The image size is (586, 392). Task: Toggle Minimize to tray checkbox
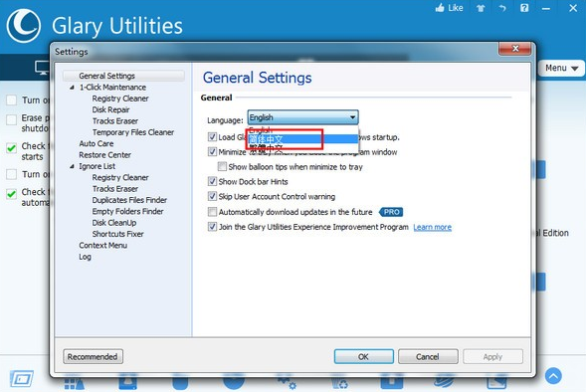click(x=212, y=151)
